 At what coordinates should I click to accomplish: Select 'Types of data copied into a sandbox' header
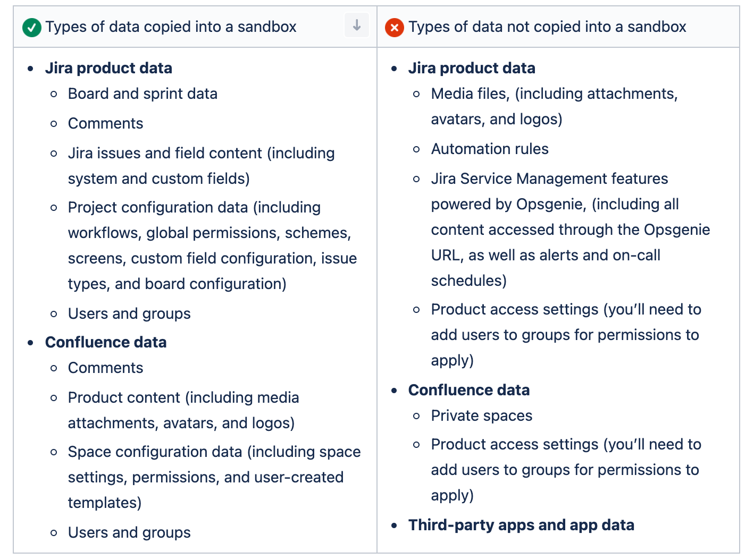coord(171,27)
